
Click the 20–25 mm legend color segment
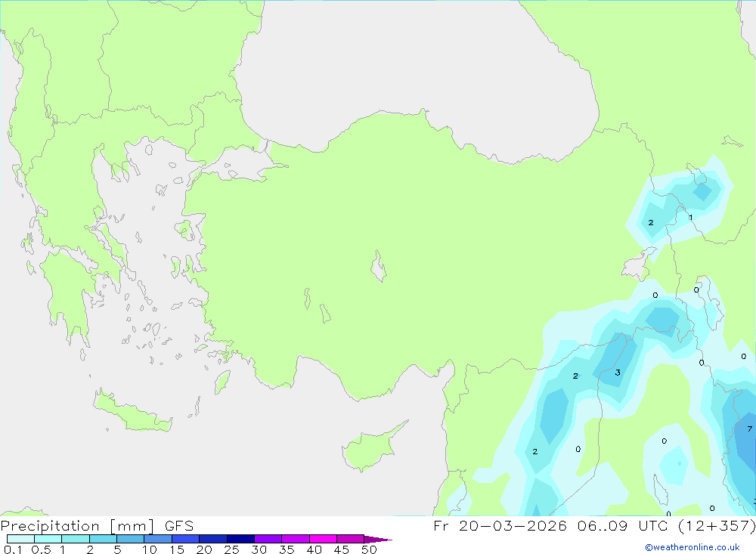(213, 539)
